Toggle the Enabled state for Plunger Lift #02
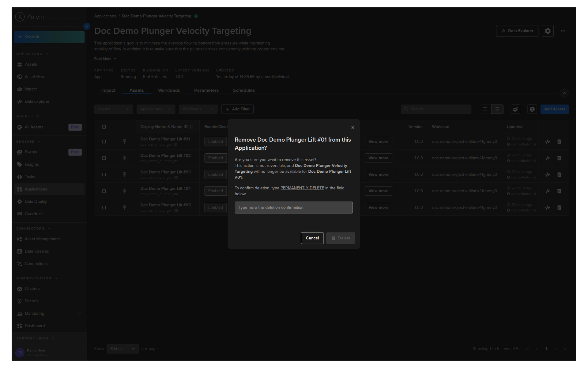 click(216, 158)
